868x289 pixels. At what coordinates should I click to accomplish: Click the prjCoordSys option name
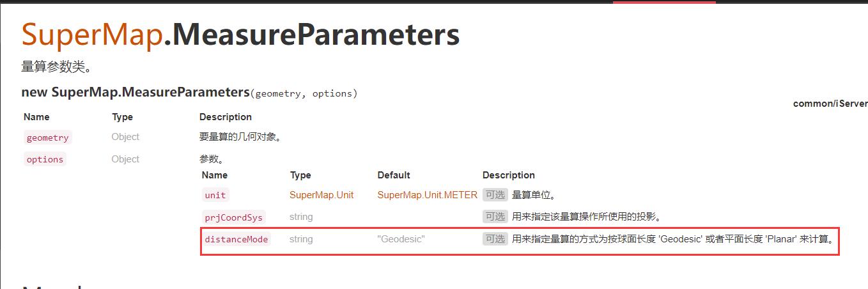pos(233,217)
